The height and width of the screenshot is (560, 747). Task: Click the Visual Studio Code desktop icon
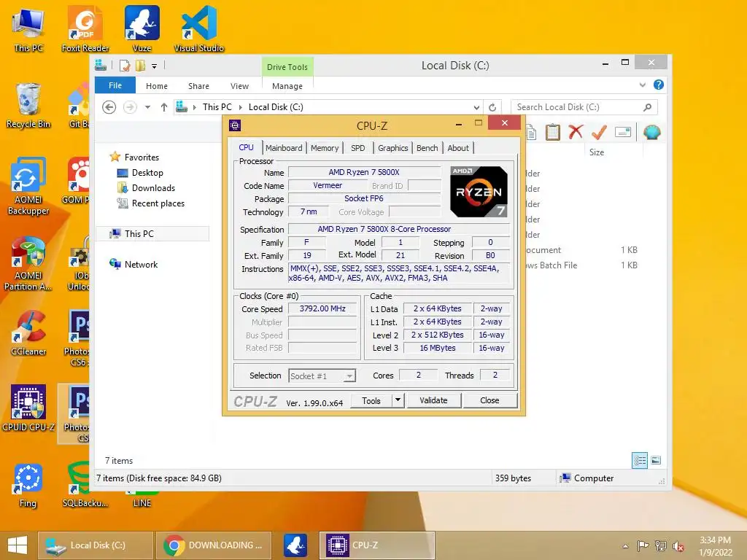tap(198, 29)
